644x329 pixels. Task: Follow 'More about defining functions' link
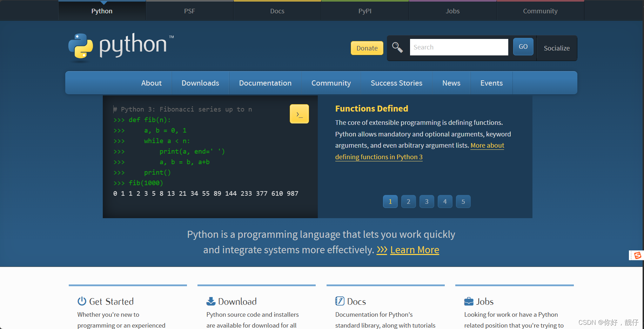pos(379,157)
